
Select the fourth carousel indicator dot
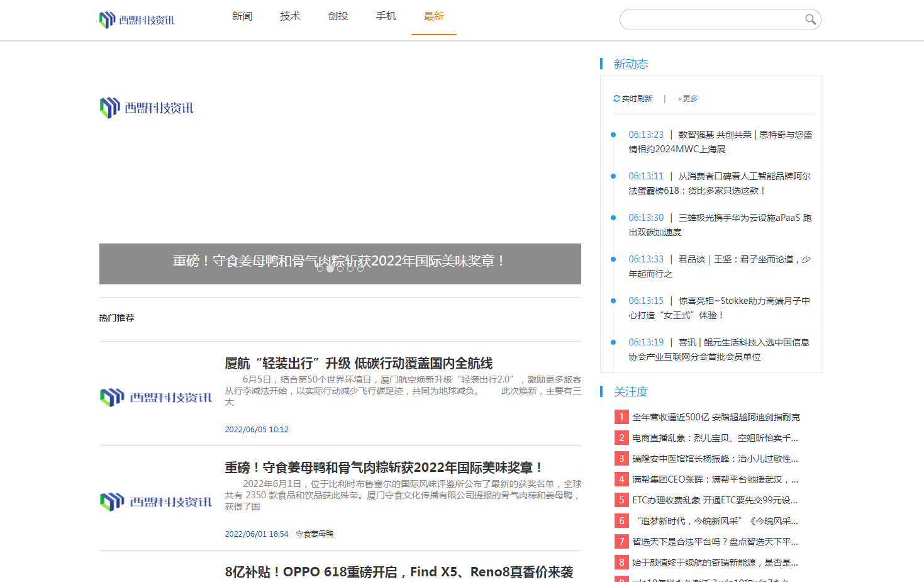[x=350, y=269]
